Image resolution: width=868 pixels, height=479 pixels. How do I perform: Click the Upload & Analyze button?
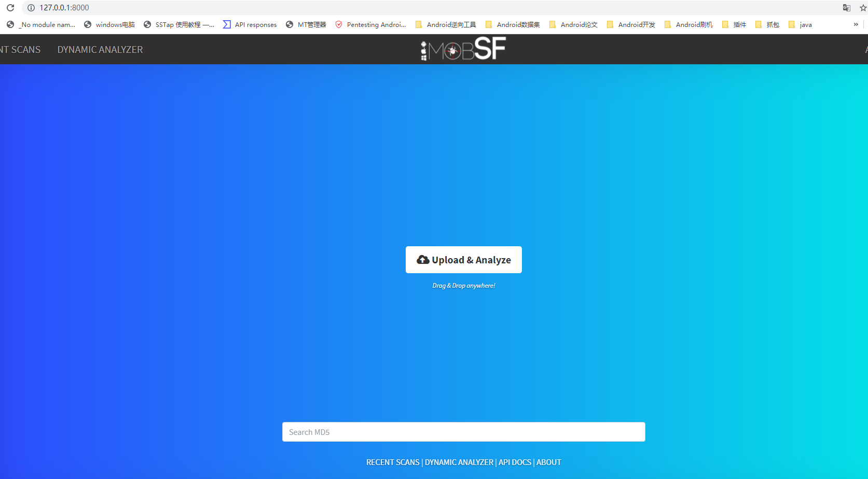(464, 260)
